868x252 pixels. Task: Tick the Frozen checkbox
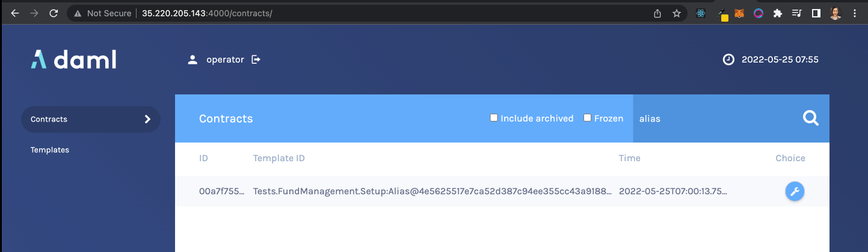click(588, 118)
